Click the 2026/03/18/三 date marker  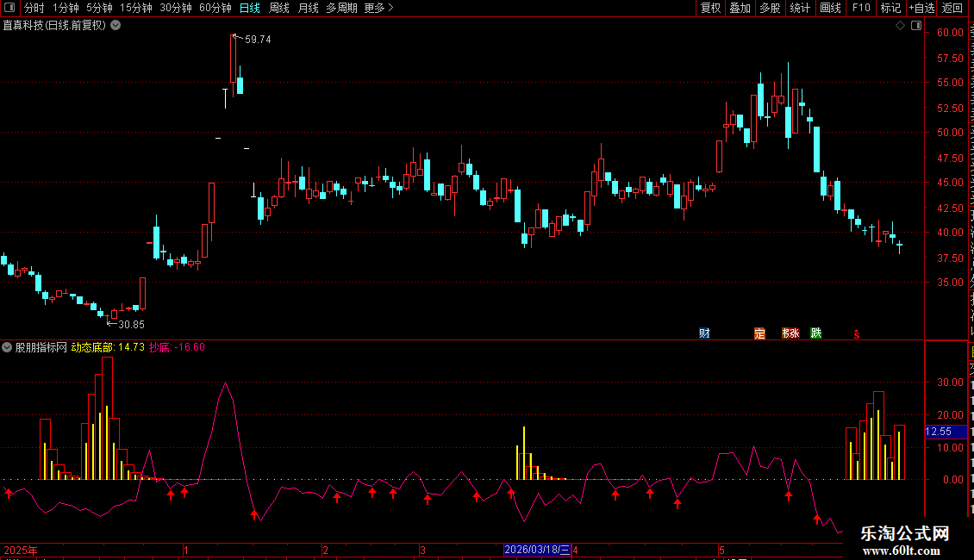click(x=537, y=550)
